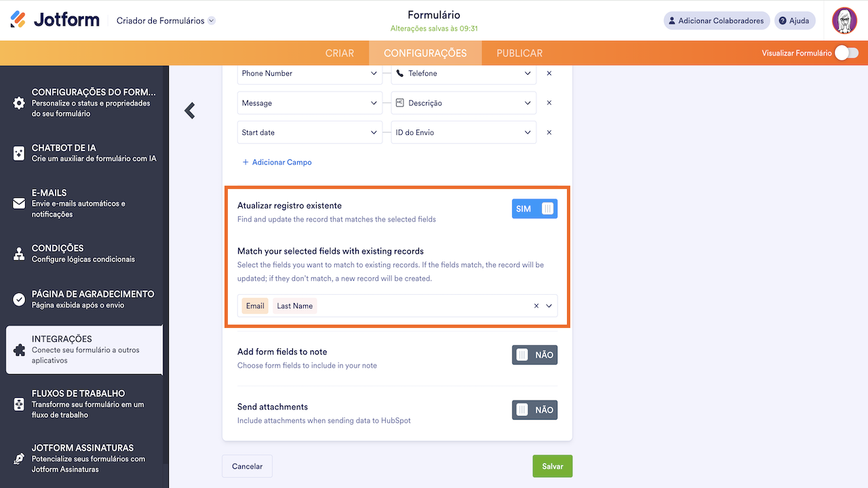Go to the PUBLICAR tab
The height and width of the screenshot is (488, 868).
click(x=519, y=53)
